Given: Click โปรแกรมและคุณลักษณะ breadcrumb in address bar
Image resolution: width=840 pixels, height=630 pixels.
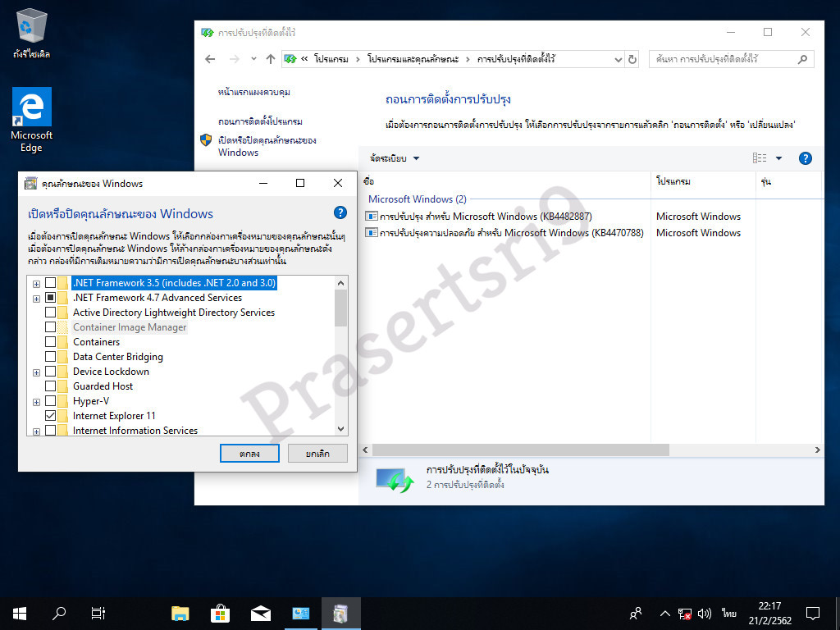Looking at the screenshot, I should click(x=413, y=59).
